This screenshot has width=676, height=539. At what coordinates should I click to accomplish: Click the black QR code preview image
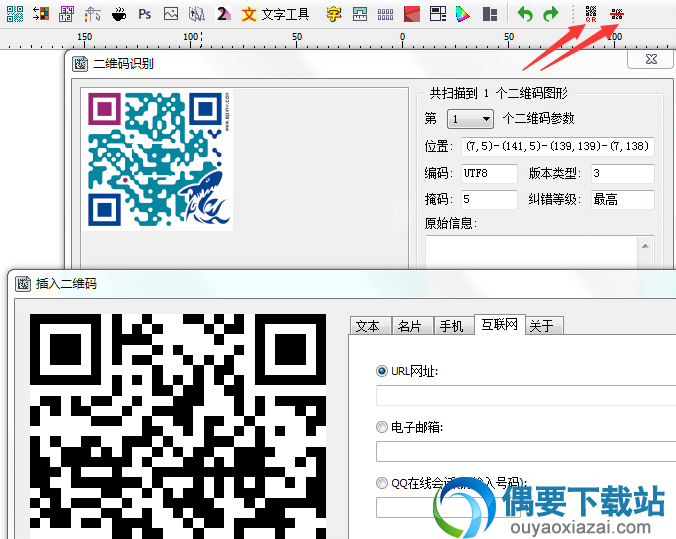click(178, 426)
